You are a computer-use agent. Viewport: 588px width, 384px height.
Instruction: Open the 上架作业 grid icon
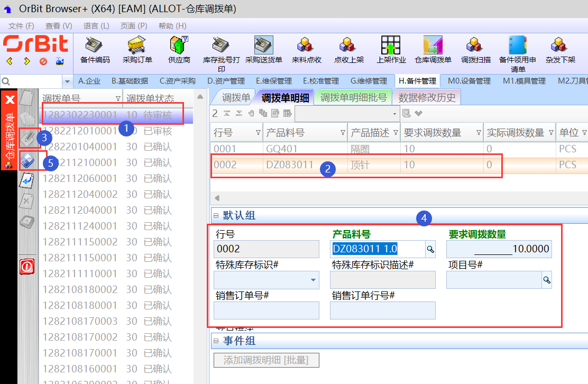click(391, 45)
